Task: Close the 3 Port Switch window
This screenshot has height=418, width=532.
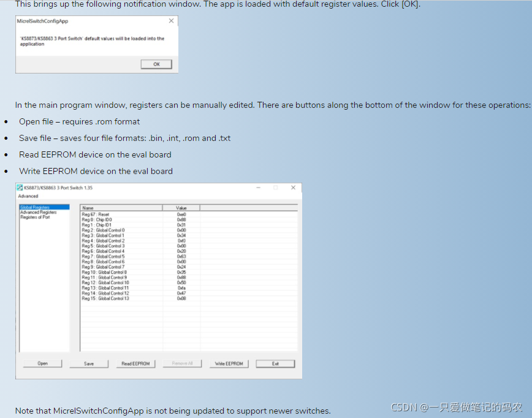Action: coord(293,188)
